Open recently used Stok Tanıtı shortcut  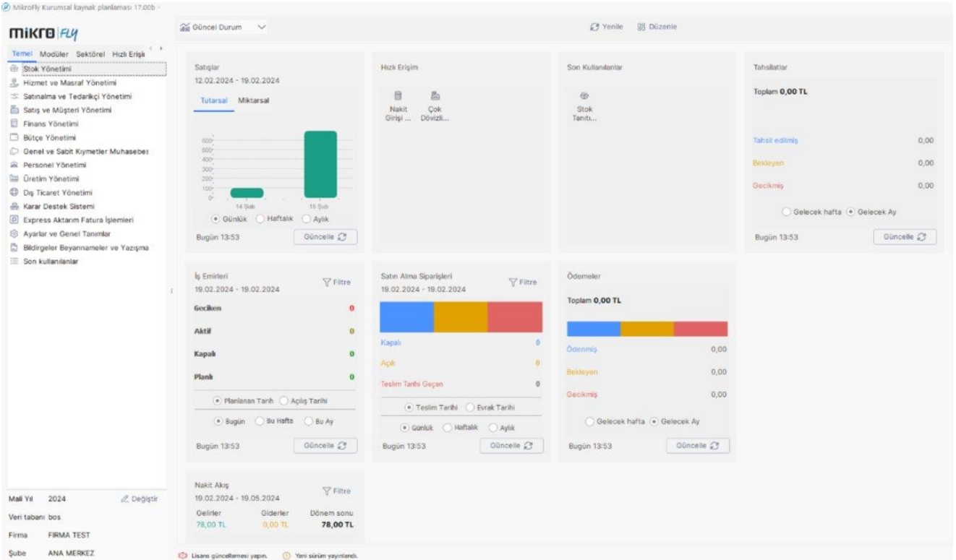(x=584, y=107)
